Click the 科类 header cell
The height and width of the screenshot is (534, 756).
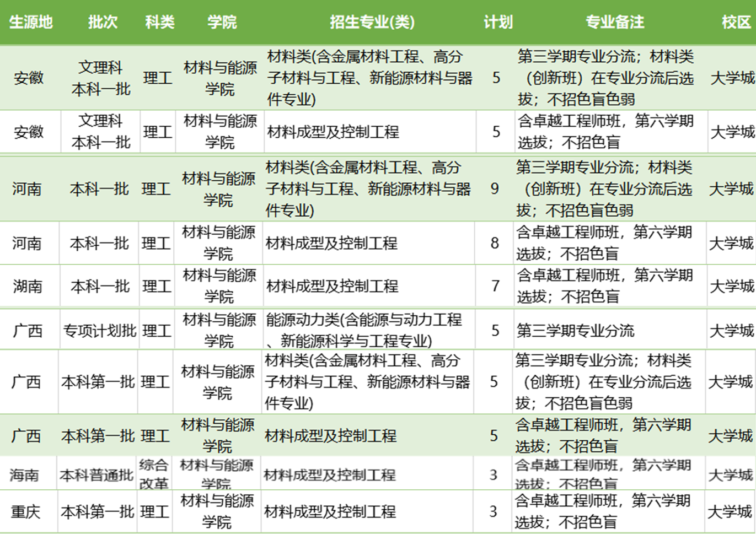159,22
